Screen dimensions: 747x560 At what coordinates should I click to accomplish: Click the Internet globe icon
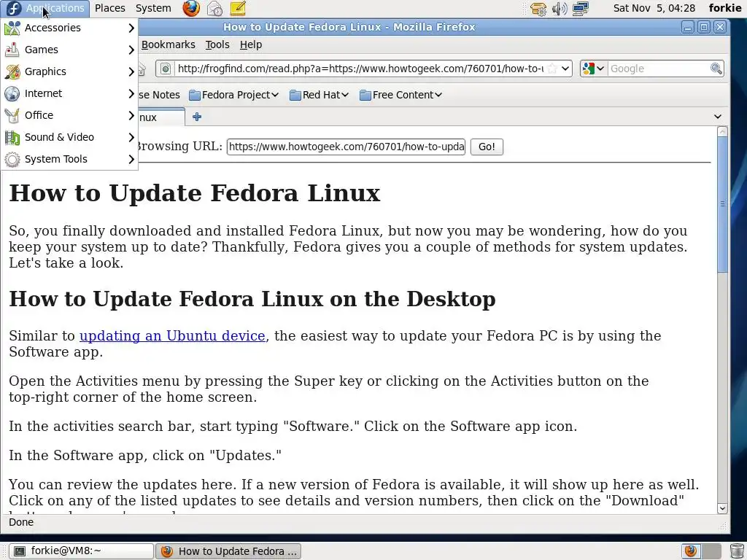[12, 93]
